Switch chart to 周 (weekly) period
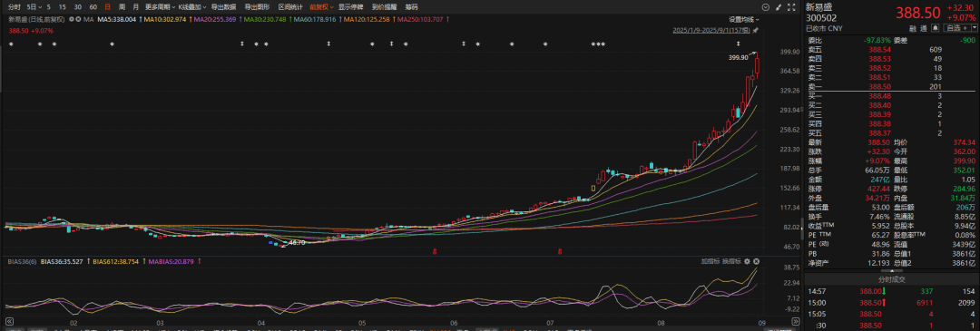This screenshot has height=331, width=980. pos(122,7)
